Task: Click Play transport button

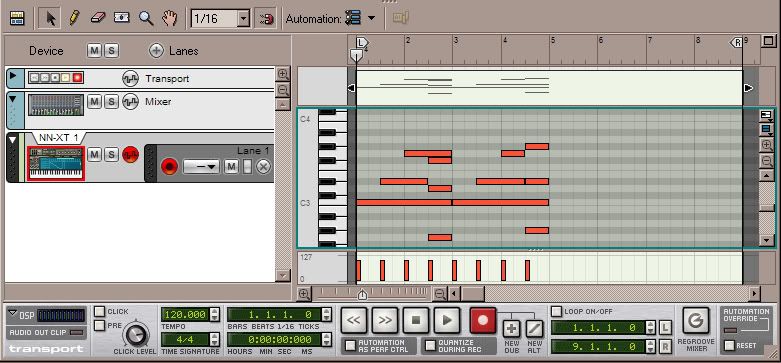Action: [447, 320]
